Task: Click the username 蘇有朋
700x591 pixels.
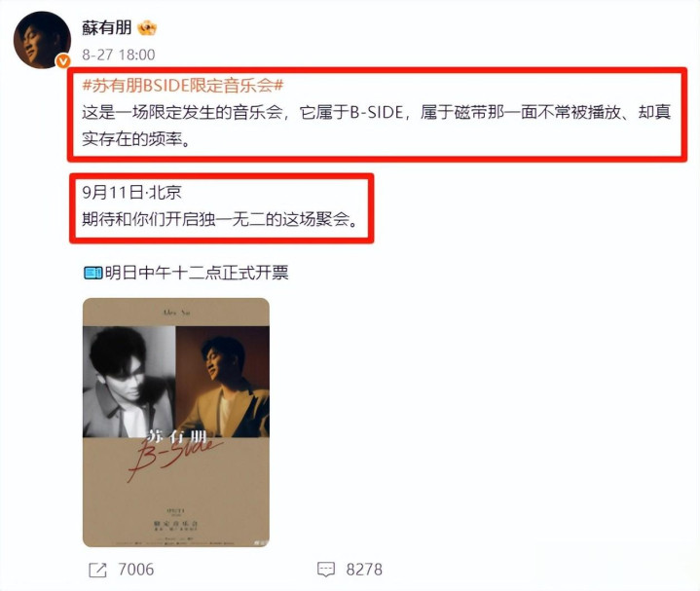Action: pyautogui.click(x=107, y=27)
